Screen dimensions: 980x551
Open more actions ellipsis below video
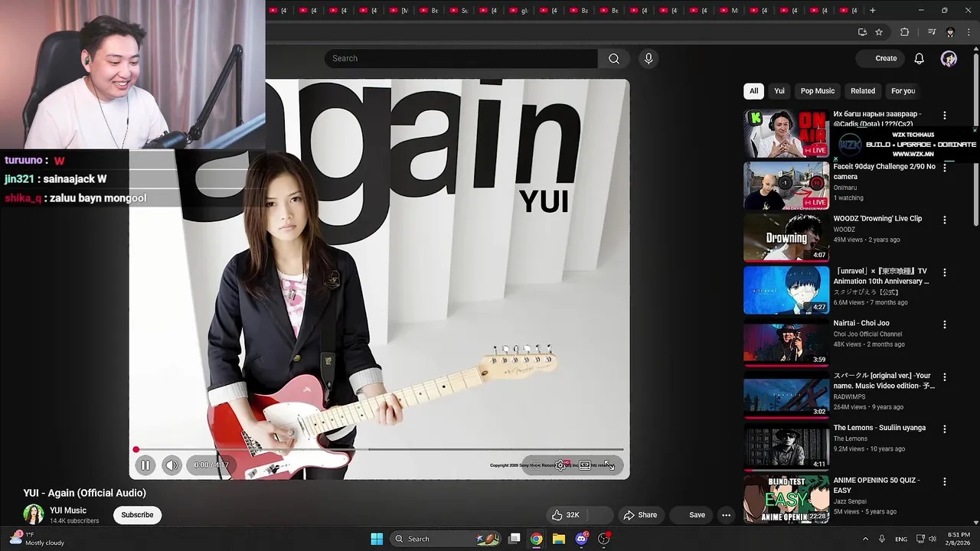click(727, 515)
